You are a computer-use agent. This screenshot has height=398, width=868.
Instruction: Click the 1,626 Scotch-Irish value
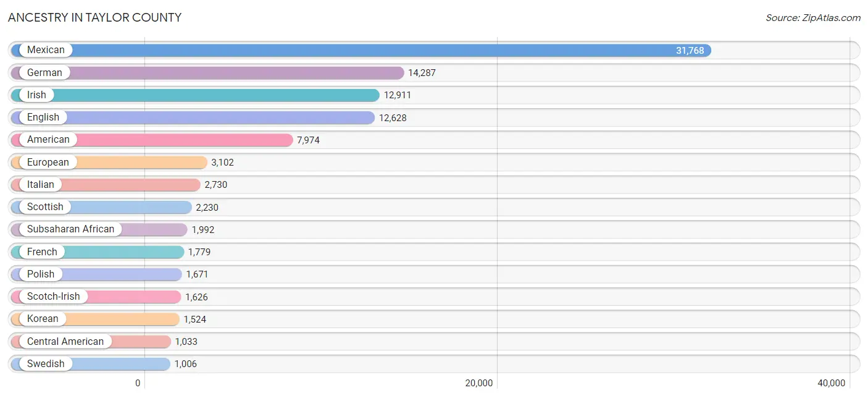[x=197, y=297]
